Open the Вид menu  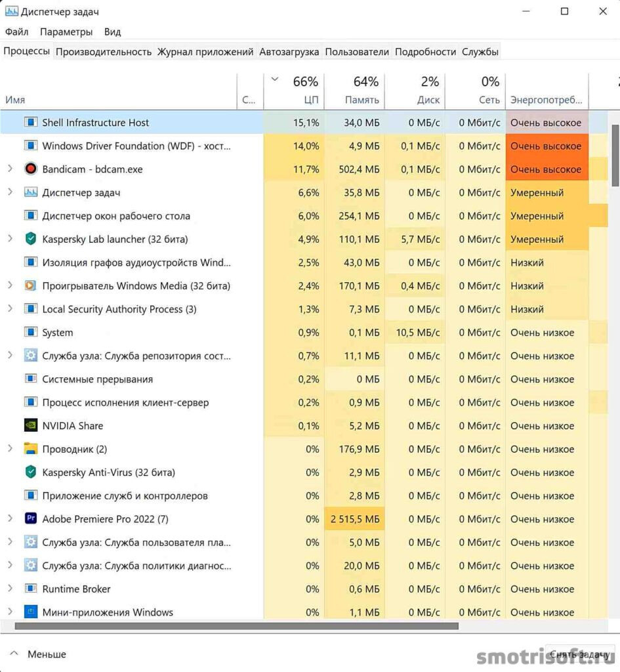[x=112, y=31]
